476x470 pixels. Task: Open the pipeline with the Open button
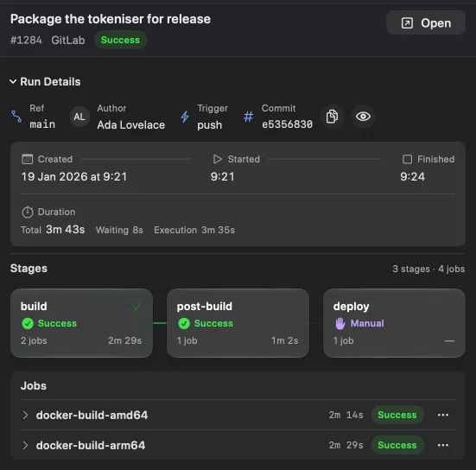(x=426, y=22)
